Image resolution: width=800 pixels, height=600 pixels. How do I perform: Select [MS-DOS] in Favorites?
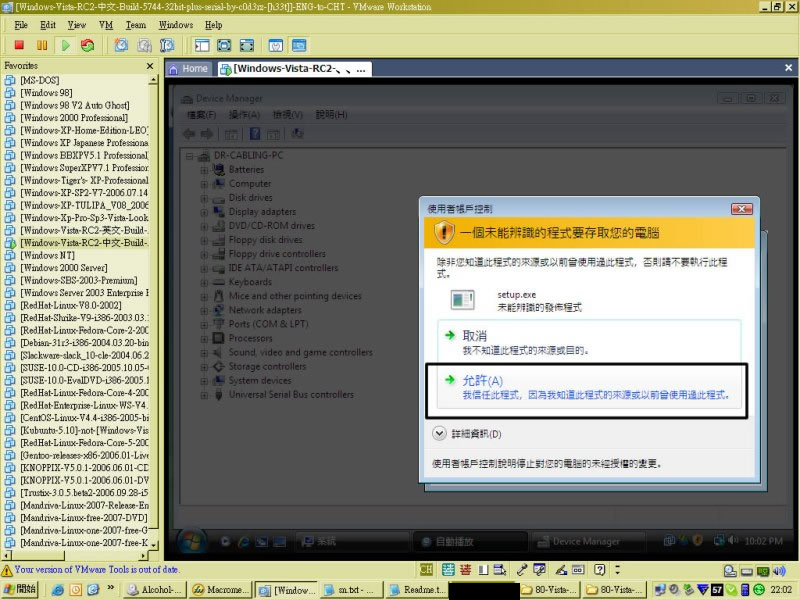point(40,80)
